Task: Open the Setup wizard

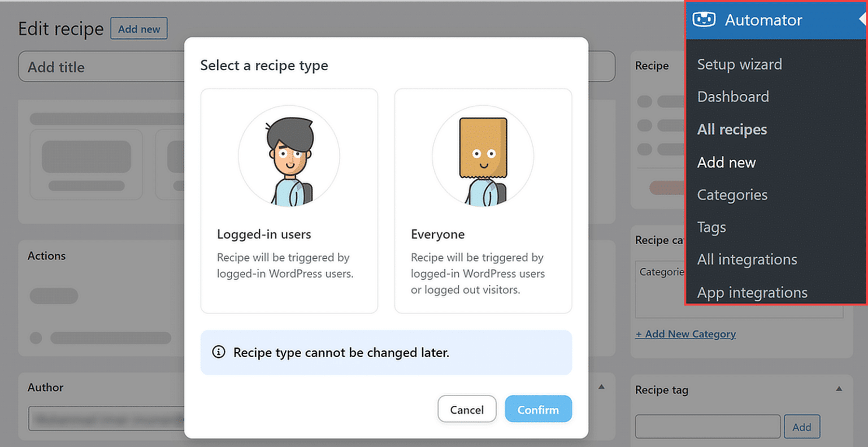Action: pyautogui.click(x=740, y=64)
